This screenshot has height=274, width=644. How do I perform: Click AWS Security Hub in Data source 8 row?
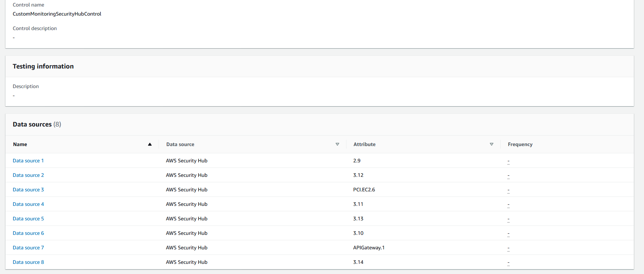pos(187,262)
